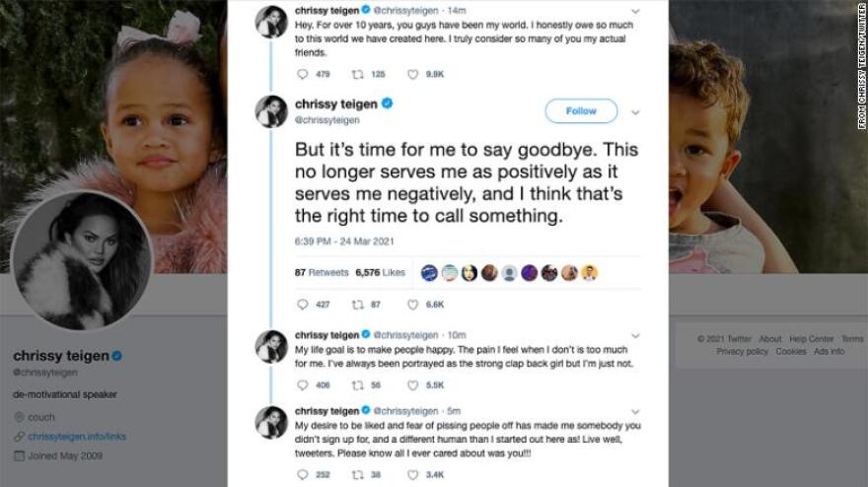This screenshot has width=868, height=487.
Task: Like the tweet with 5.5K likes
Action: (412, 383)
